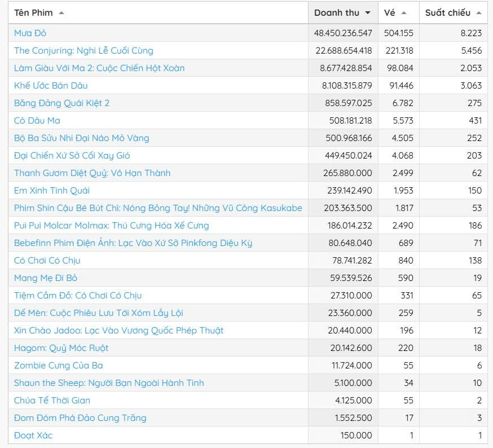Open Thanh Gươm Diệt Quỷ: Vô Hạn Thành
This screenshot has height=448, width=493.
(x=92, y=173)
